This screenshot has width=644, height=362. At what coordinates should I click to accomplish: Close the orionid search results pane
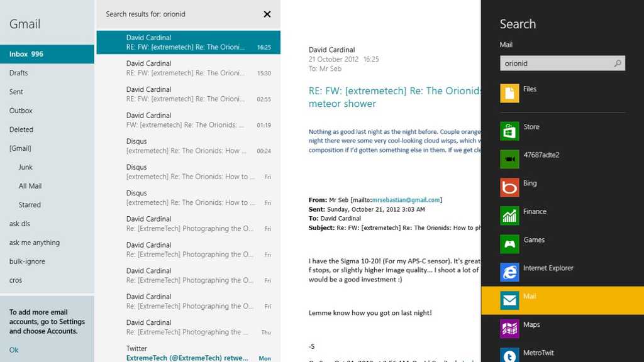pos(267,14)
